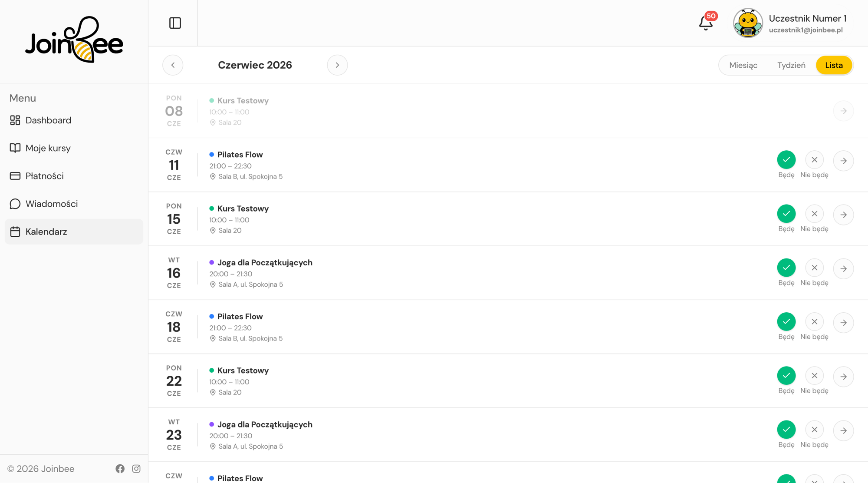Image resolution: width=868 pixels, height=483 pixels.
Task: Mark Nie będę for Joga June 16
Action: click(x=814, y=268)
